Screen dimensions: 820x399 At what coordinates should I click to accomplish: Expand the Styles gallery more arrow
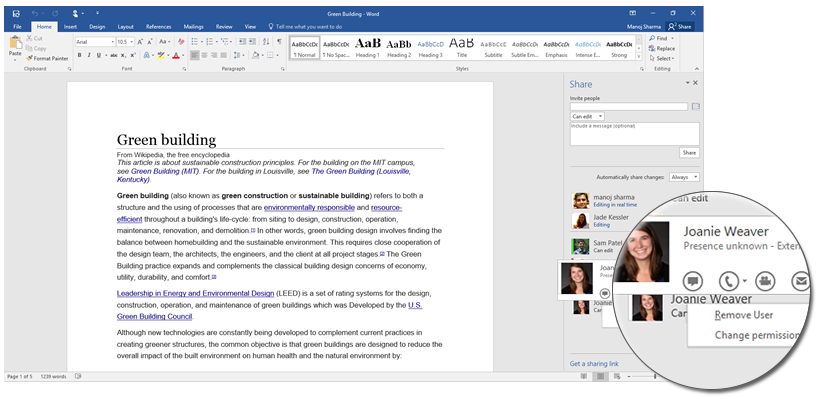pyautogui.click(x=639, y=56)
